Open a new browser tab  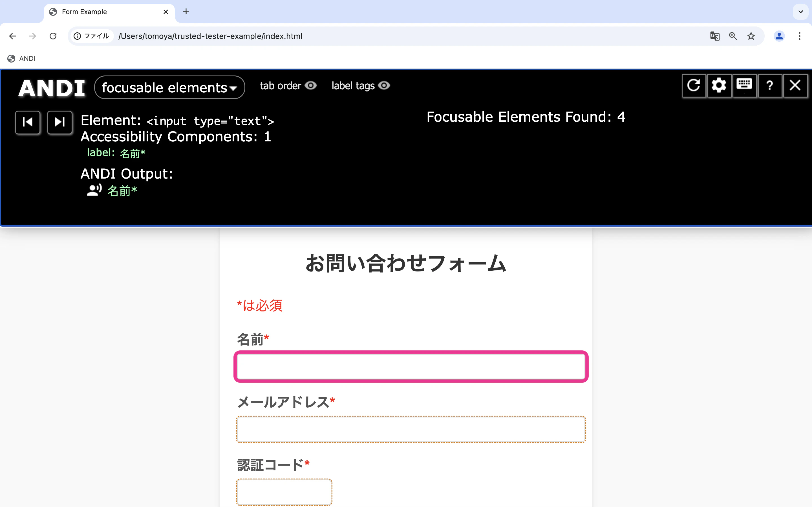(x=186, y=12)
